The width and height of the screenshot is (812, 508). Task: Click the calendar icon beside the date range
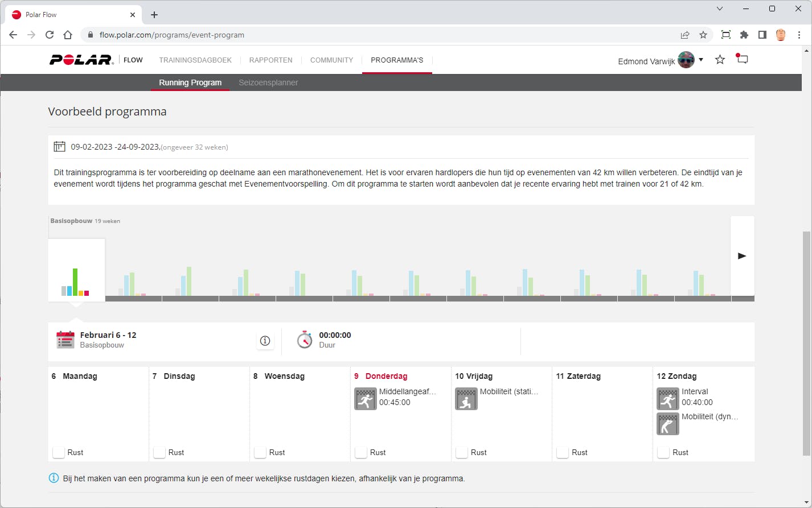pyautogui.click(x=59, y=147)
